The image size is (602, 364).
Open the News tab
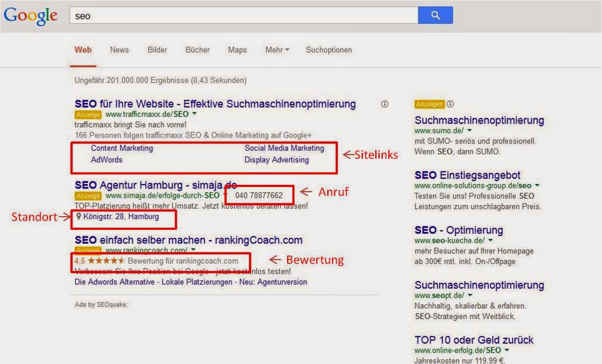click(120, 50)
